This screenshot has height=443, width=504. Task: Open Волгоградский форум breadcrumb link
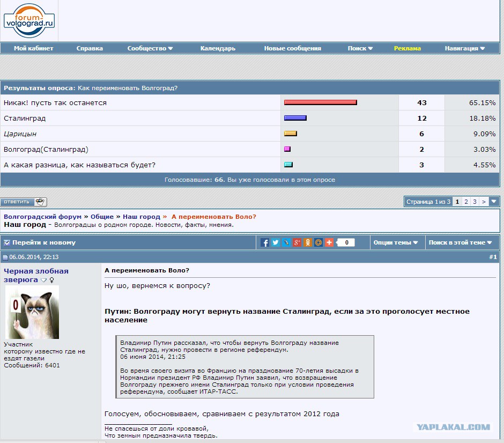click(x=42, y=217)
